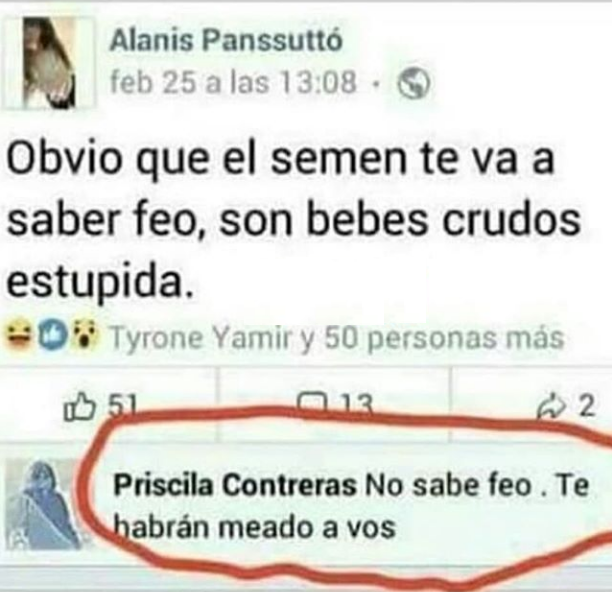612x592 pixels.
Task: Click comment text 'No sabe feo'
Action: pos(448,486)
